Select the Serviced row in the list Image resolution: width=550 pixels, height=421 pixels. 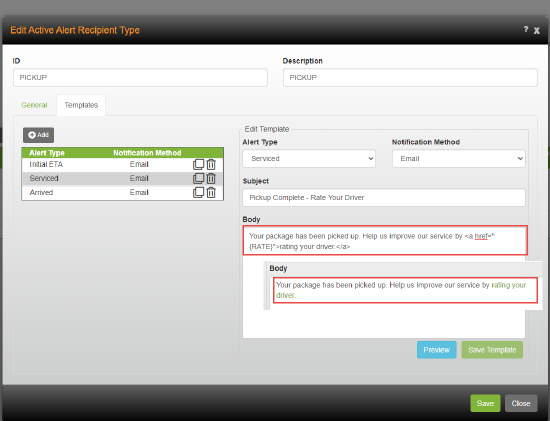point(122,178)
